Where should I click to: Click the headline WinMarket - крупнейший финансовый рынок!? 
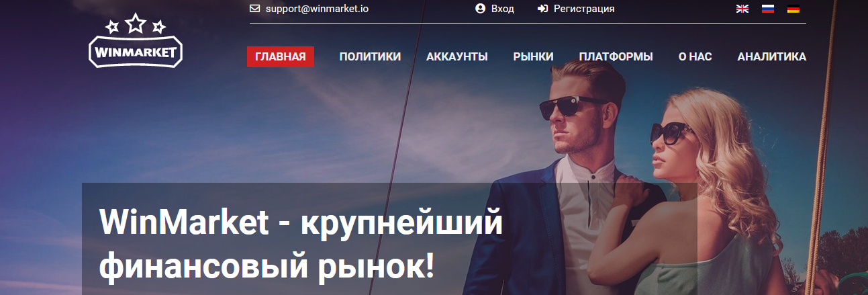tap(301, 245)
